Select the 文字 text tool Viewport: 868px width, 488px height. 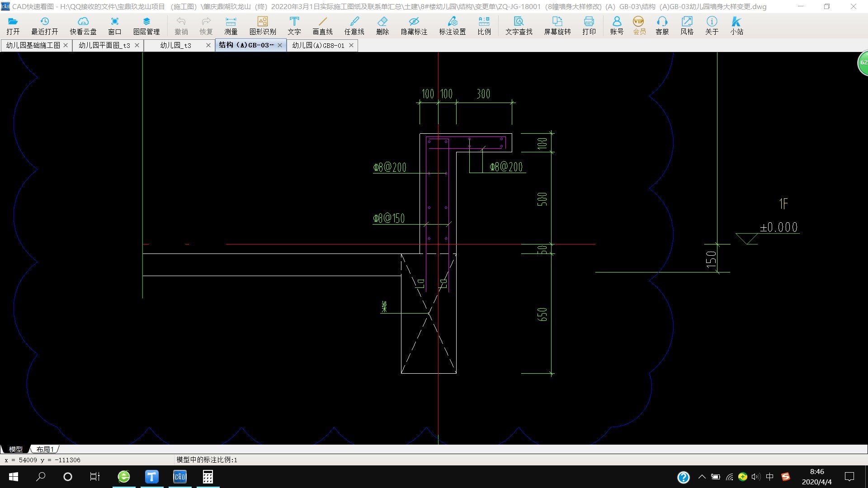[294, 26]
